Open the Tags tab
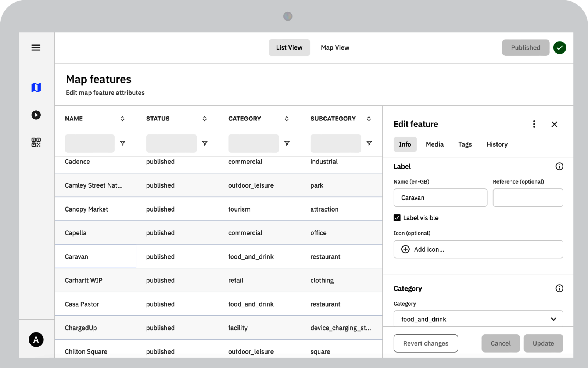The width and height of the screenshot is (588, 368). (x=465, y=144)
